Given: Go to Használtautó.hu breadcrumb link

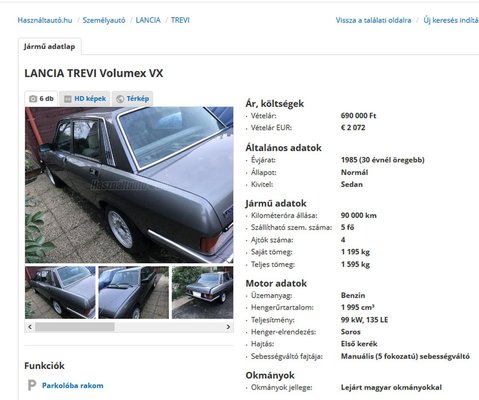Looking at the screenshot, I should pyautogui.click(x=45, y=20).
